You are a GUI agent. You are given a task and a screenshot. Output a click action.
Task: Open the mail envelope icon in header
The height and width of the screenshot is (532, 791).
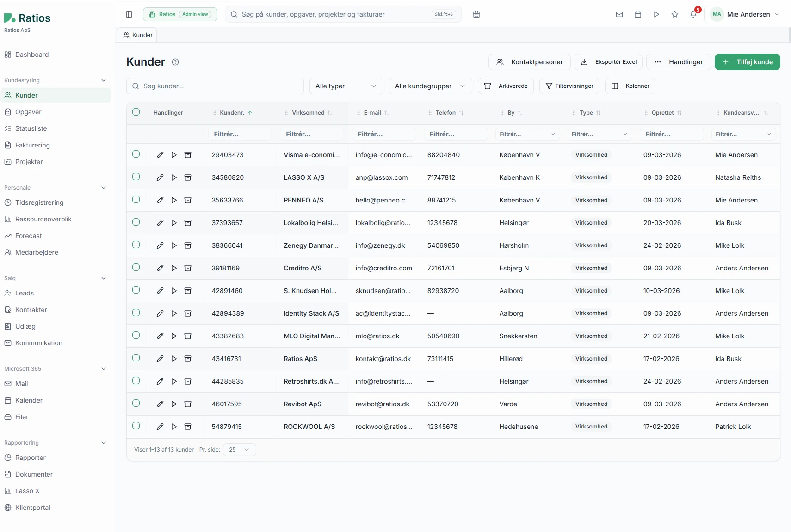[x=619, y=14]
